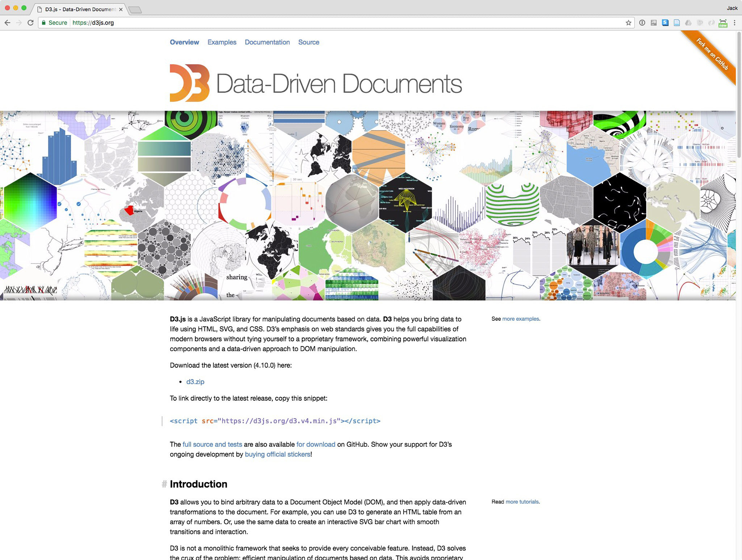Click the bookmark star icon

click(x=628, y=23)
